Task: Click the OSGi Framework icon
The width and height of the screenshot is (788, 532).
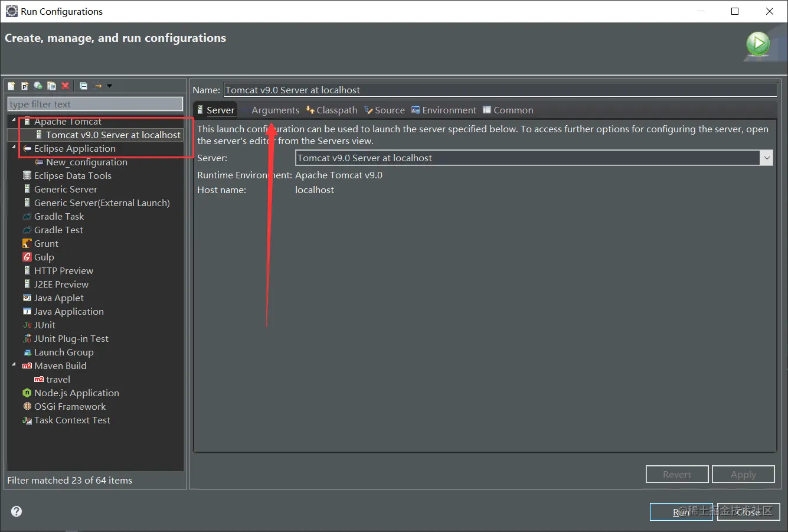Action: 27,406
